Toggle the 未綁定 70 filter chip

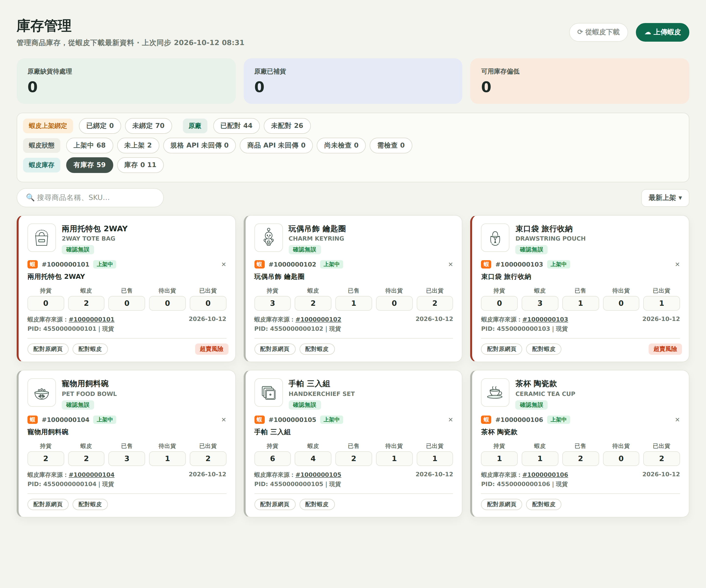click(148, 126)
